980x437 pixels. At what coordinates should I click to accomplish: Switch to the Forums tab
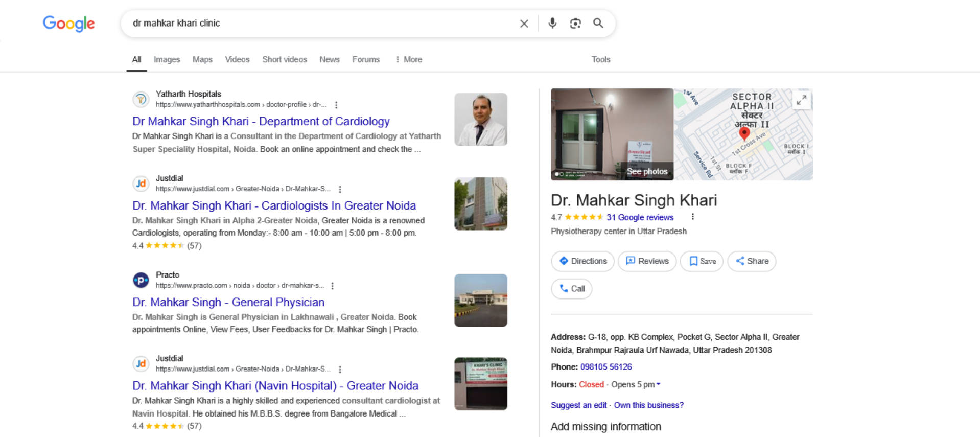pos(366,60)
